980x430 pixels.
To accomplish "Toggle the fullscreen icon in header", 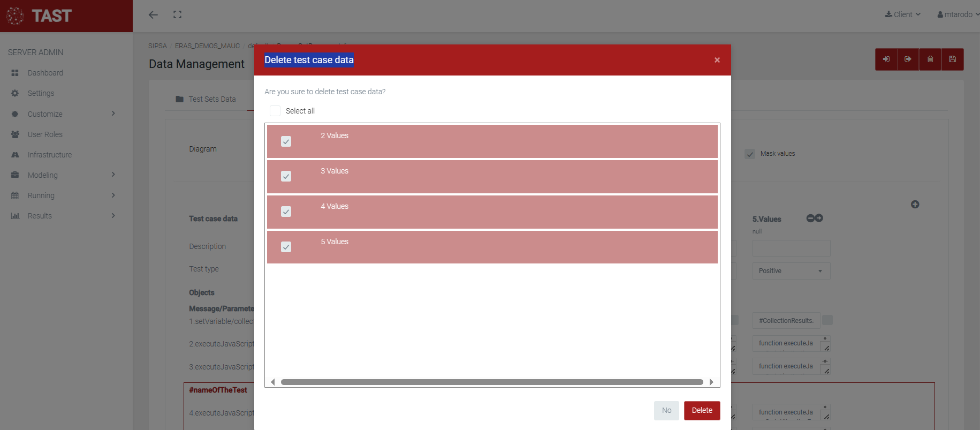I will [x=178, y=15].
